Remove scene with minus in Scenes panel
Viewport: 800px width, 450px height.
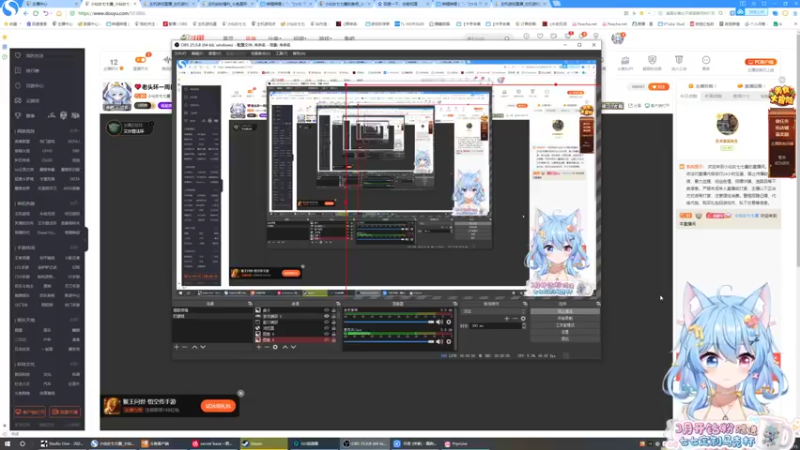click(x=185, y=347)
